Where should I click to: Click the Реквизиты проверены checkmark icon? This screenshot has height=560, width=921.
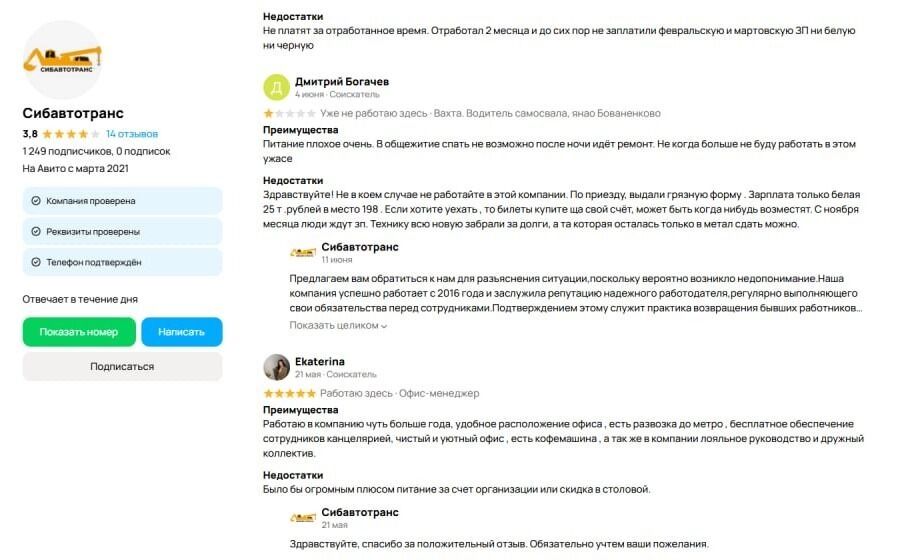point(36,232)
